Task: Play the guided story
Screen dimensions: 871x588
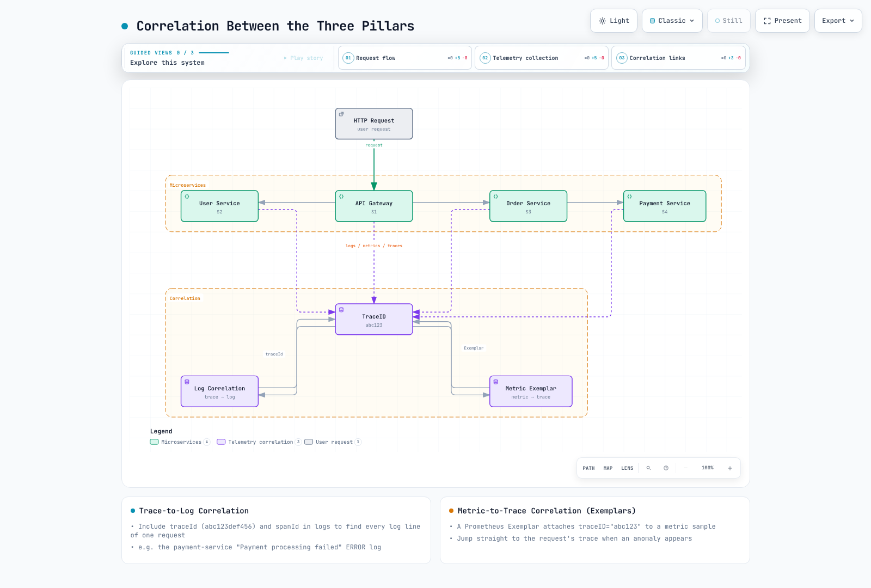Action: [x=303, y=58]
